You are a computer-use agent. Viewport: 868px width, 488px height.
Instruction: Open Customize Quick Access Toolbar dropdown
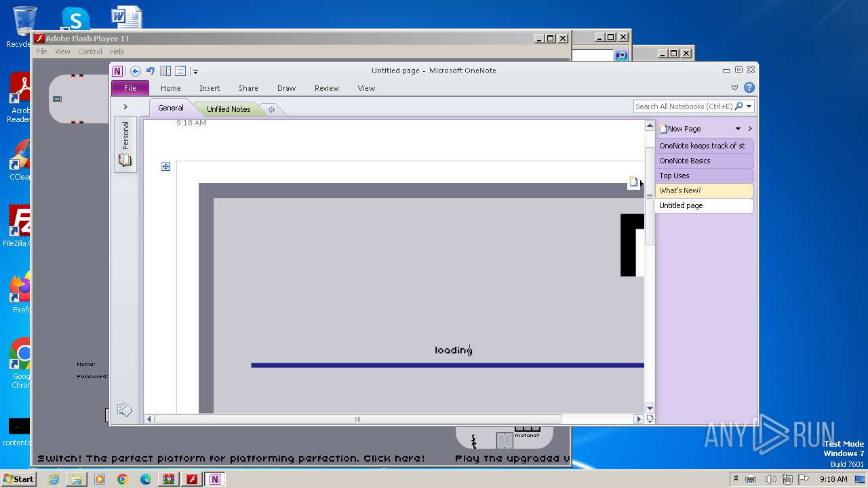coord(195,71)
